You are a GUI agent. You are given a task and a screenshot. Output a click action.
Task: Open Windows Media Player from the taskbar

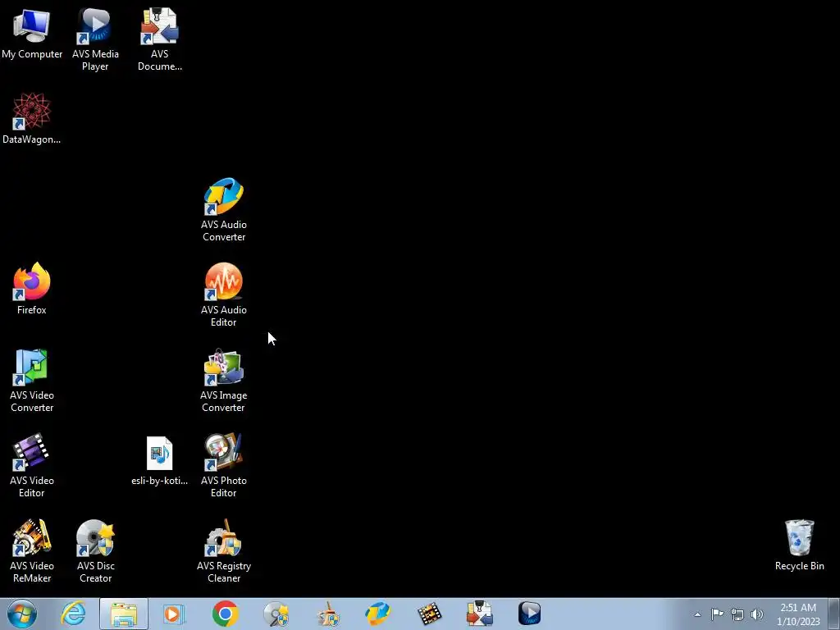click(174, 614)
